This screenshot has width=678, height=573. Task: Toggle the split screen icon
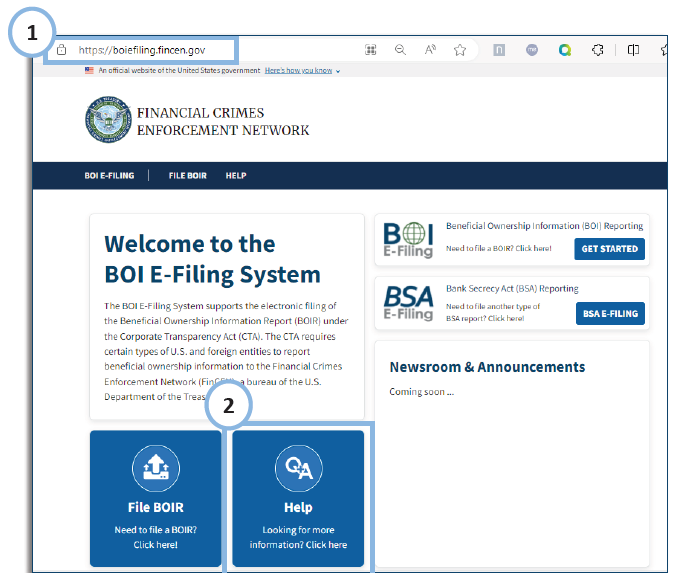[633, 50]
